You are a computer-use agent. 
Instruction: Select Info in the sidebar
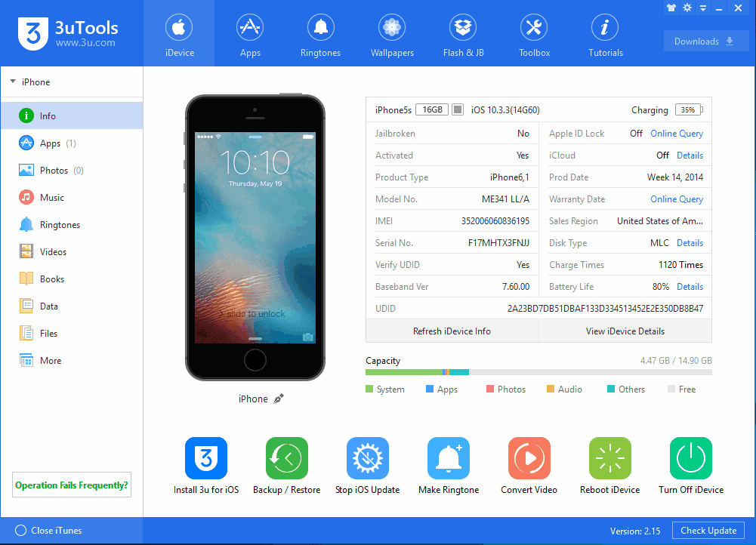click(x=72, y=115)
